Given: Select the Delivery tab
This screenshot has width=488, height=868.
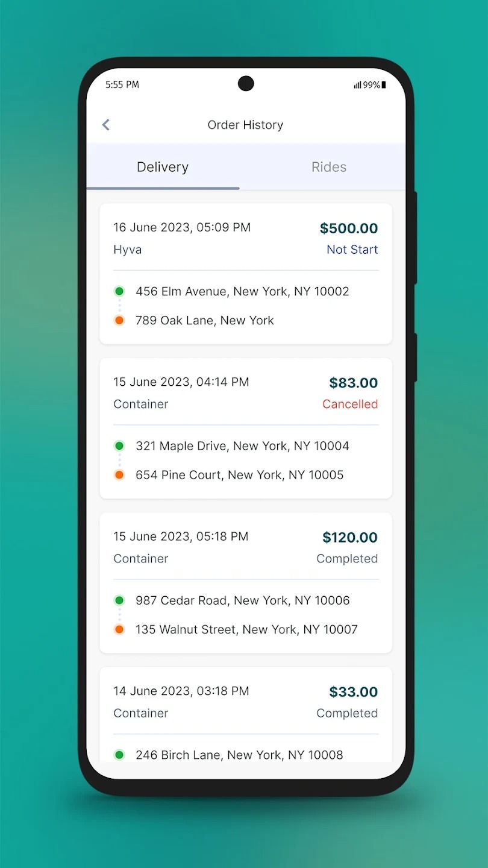Looking at the screenshot, I should pos(163,167).
